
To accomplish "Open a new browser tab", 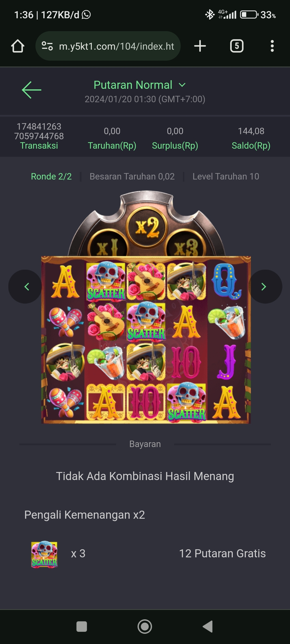I will [200, 46].
